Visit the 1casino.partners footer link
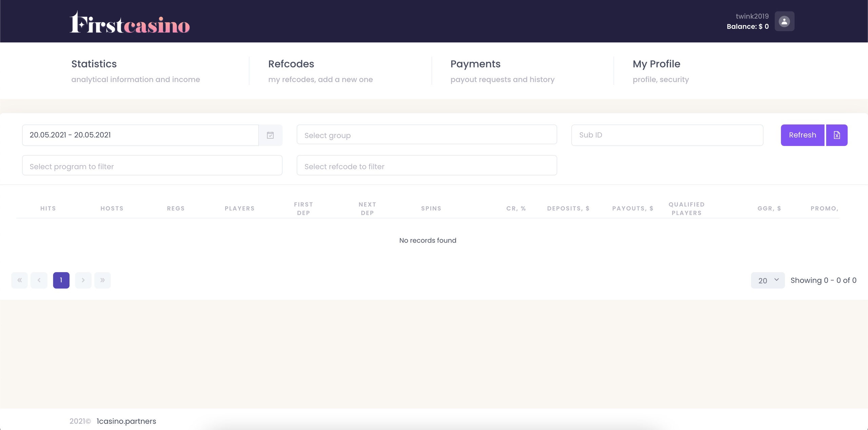The height and width of the screenshot is (430, 868). pyautogui.click(x=126, y=421)
